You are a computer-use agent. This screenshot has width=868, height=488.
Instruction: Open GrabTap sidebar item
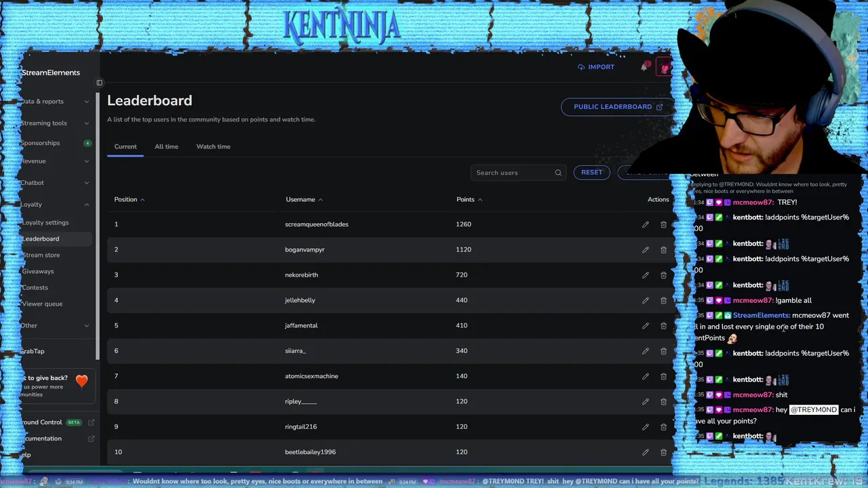pos(33,351)
